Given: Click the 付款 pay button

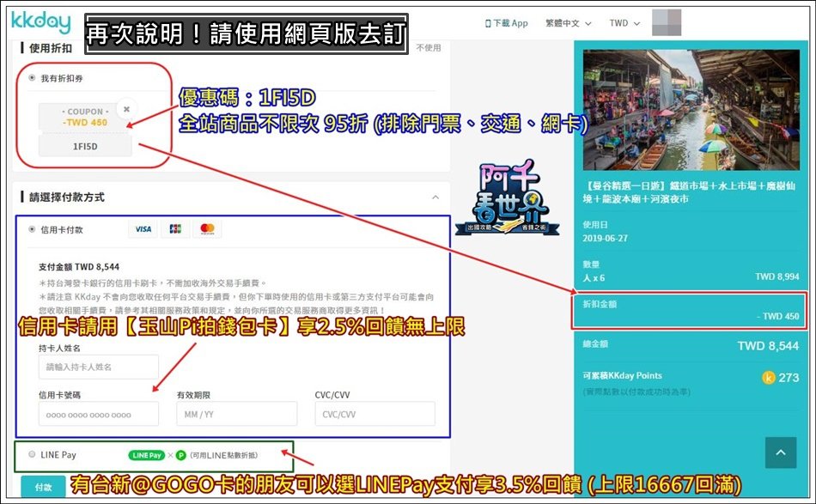Looking at the screenshot, I should coord(44,488).
